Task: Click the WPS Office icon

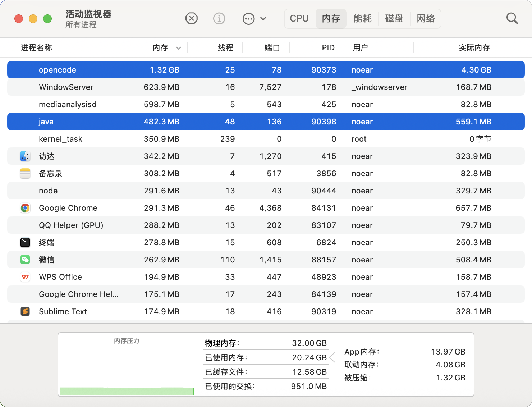Action: (25, 277)
